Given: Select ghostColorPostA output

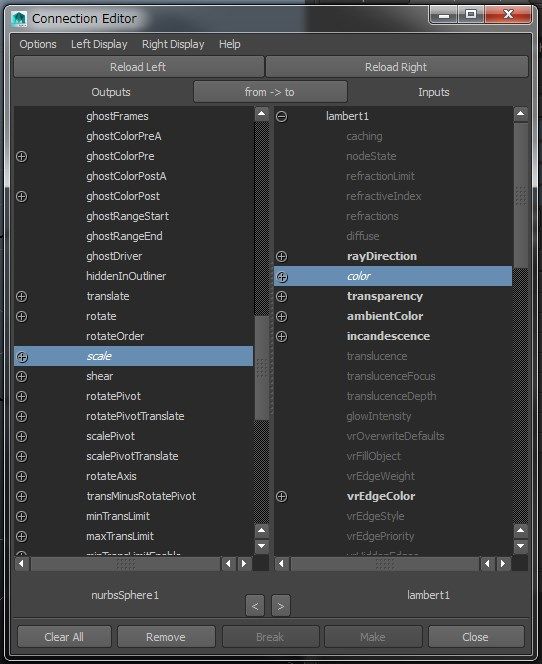Looking at the screenshot, I should (x=126, y=176).
